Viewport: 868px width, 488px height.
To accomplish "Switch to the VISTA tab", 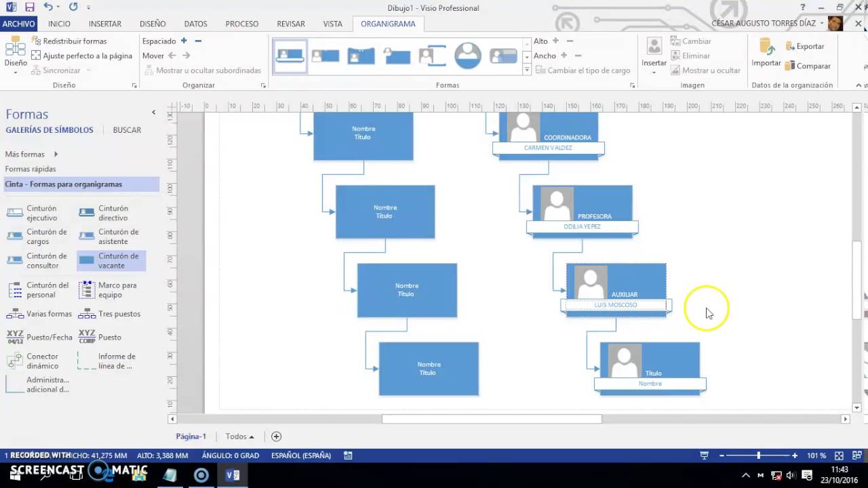I will pyautogui.click(x=333, y=24).
